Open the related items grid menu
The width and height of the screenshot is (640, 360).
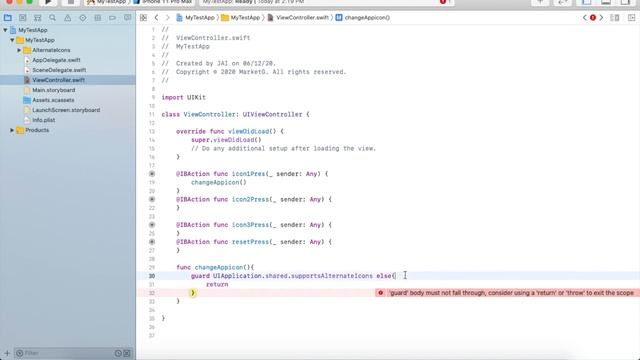tap(143, 18)
